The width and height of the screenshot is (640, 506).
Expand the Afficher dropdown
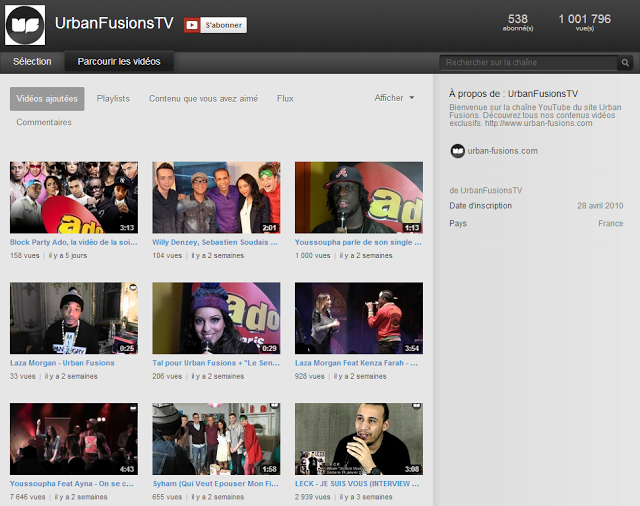coord(394,98)
